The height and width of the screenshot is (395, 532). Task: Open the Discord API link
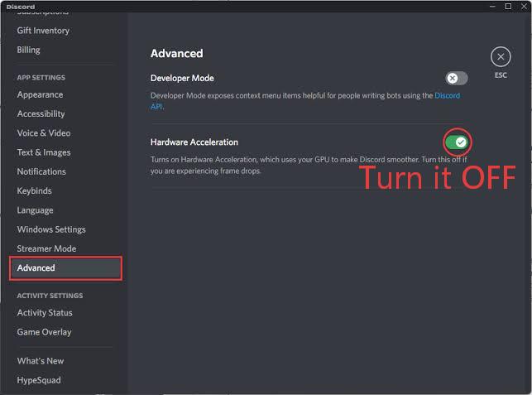(447, 96)
